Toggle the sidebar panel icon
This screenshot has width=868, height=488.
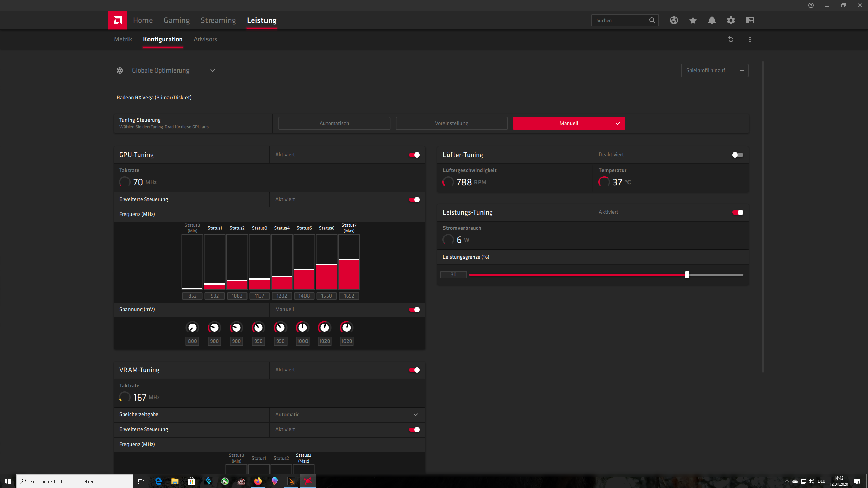(750, 20)
